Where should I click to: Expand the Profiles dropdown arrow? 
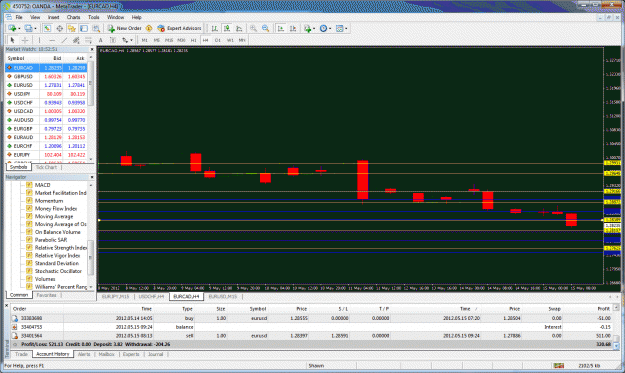pos(35,29)
